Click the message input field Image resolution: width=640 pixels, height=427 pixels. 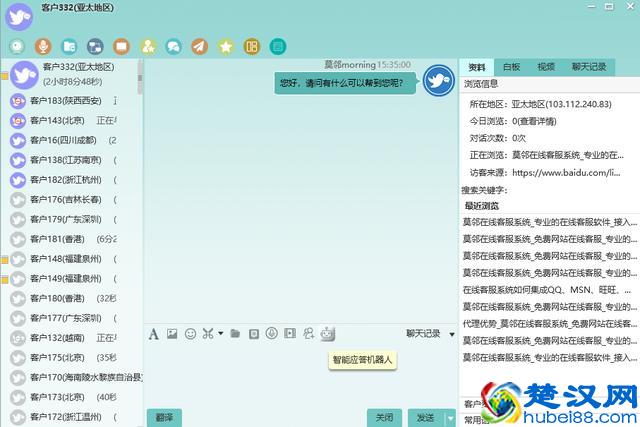[302, 376]
